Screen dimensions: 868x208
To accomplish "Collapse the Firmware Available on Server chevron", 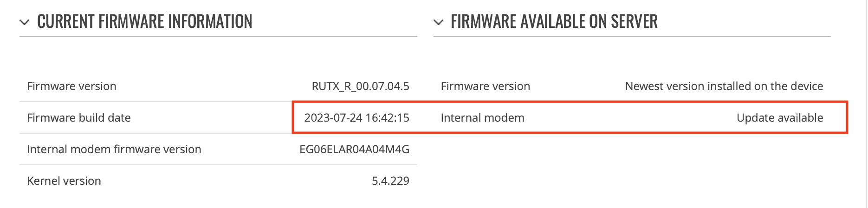I will click(438, 22).
